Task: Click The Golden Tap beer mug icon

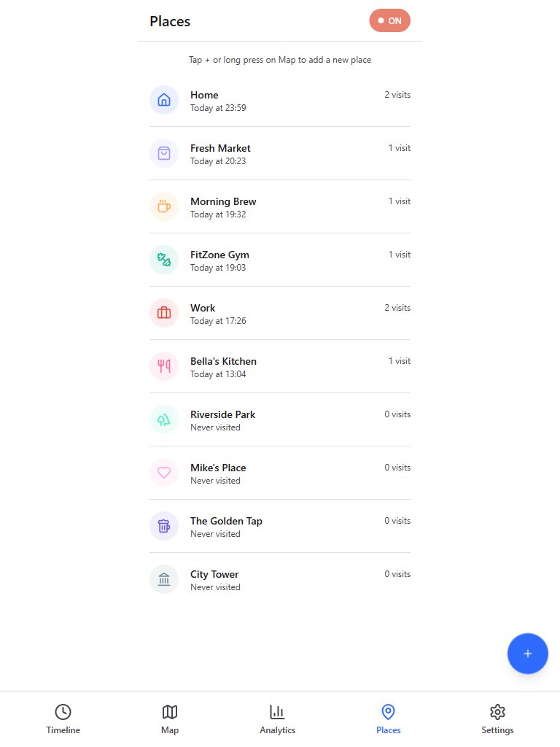Action: (x=164, y=526)
